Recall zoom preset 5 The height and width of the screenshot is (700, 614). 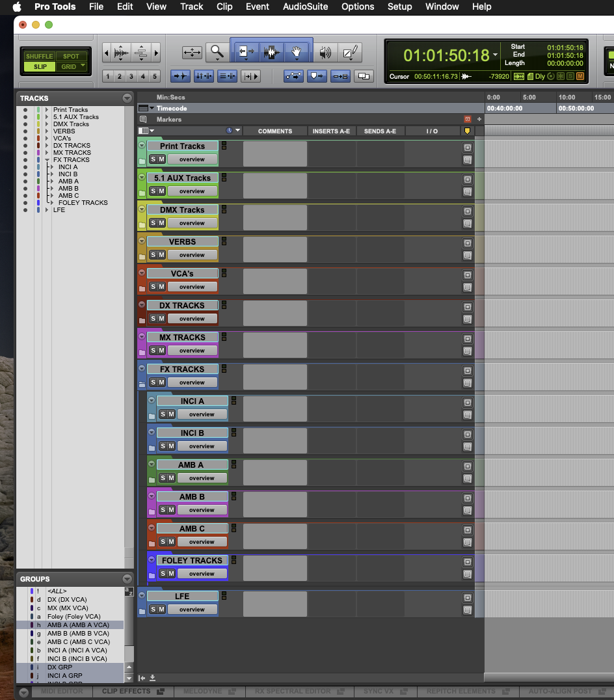pyautogui.click(x=155, y=76)
